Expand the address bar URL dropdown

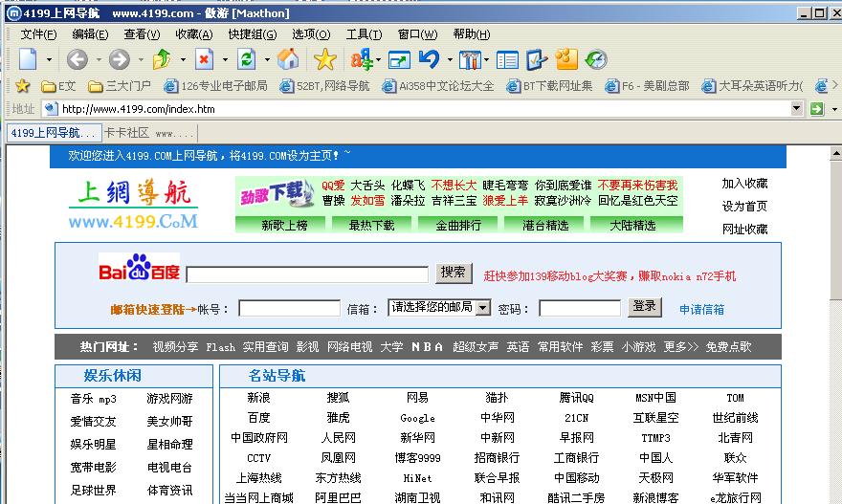click(x=797, y=109)
